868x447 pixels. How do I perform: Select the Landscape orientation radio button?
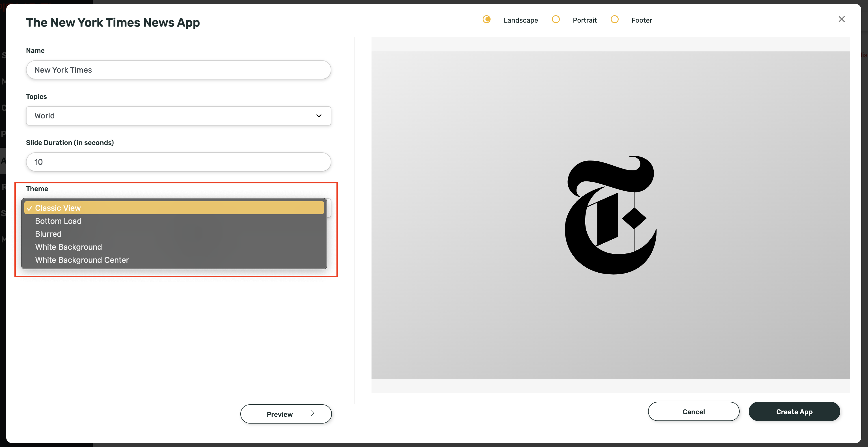click(486, 19)
